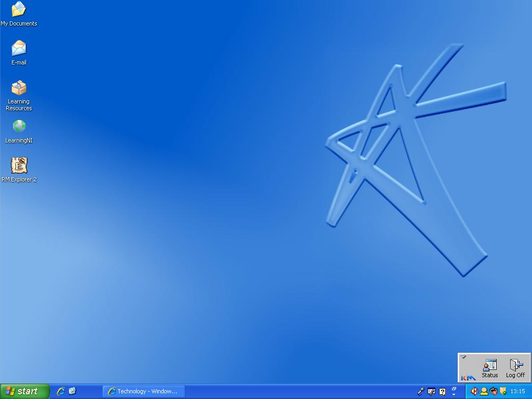The height and width of the screenshot is (399, 532).
Task: Expand the RM panel triangle menu
Action: pyautogui.click(x=463, y=357)
